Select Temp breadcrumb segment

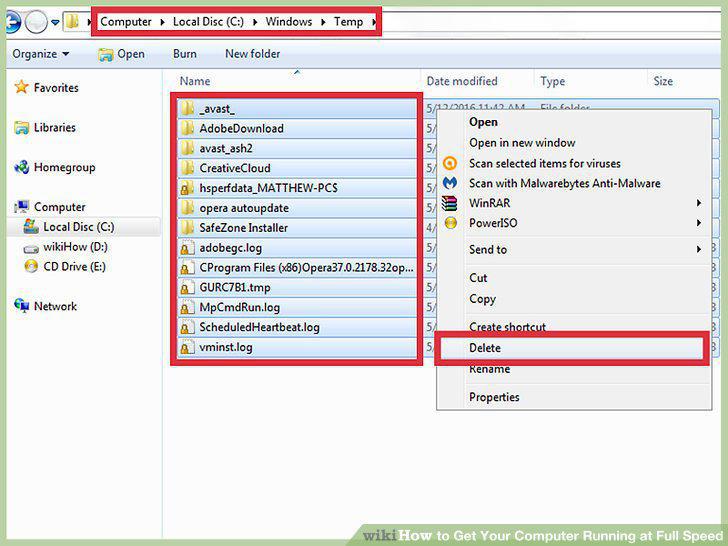point(348,22)
